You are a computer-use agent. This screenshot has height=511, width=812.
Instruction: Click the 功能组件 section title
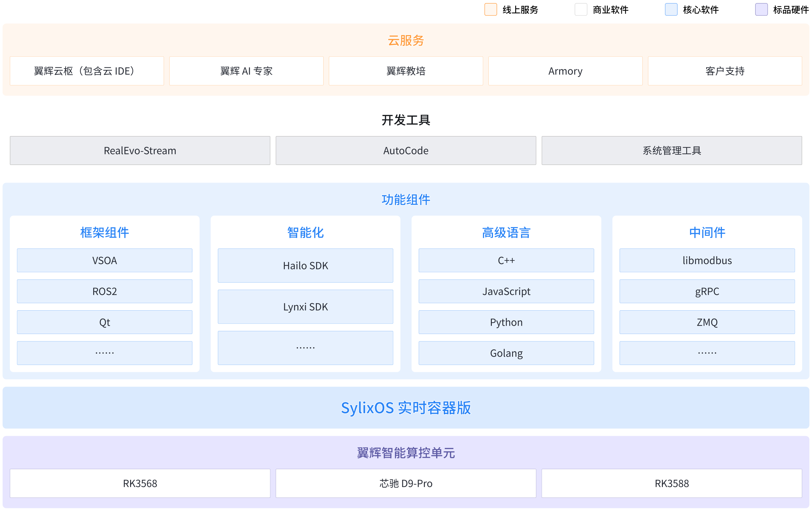click(x=406, y=200)
